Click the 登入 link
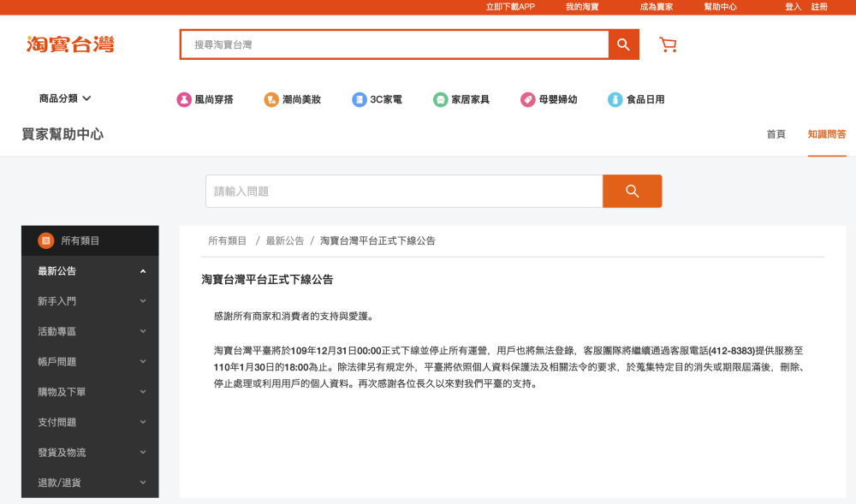856x504 pixels. click(794, 7)
